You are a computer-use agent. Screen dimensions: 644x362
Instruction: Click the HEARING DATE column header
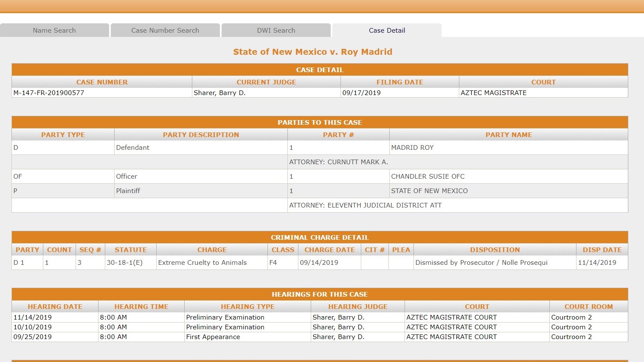(55, 307)
